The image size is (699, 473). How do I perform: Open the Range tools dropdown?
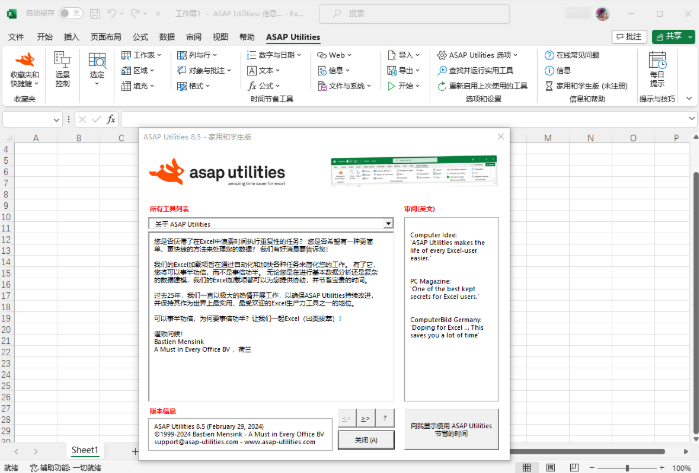[x=137, y=70]
